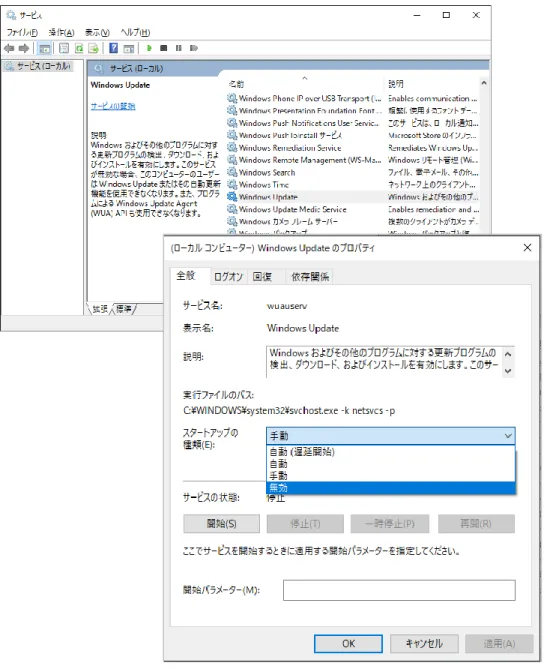
Task: Click the Pause Service toolbar icon
Action: pos(178,48)
